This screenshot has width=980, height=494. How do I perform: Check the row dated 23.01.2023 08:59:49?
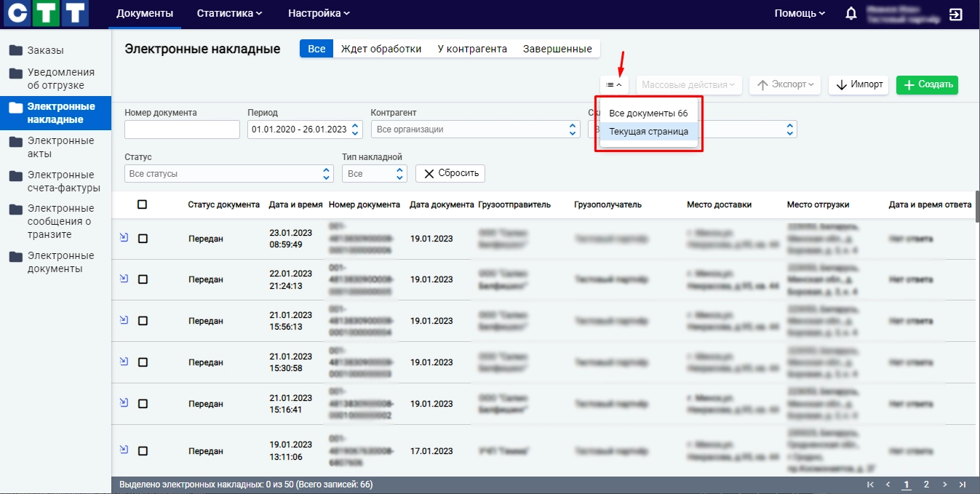tap(143, 239)
